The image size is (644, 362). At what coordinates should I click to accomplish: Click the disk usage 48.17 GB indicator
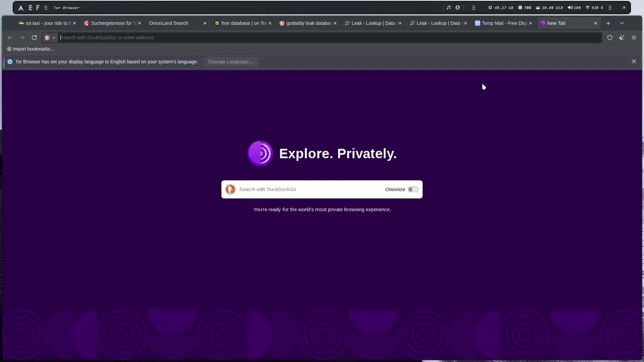[x=501, y=8]
